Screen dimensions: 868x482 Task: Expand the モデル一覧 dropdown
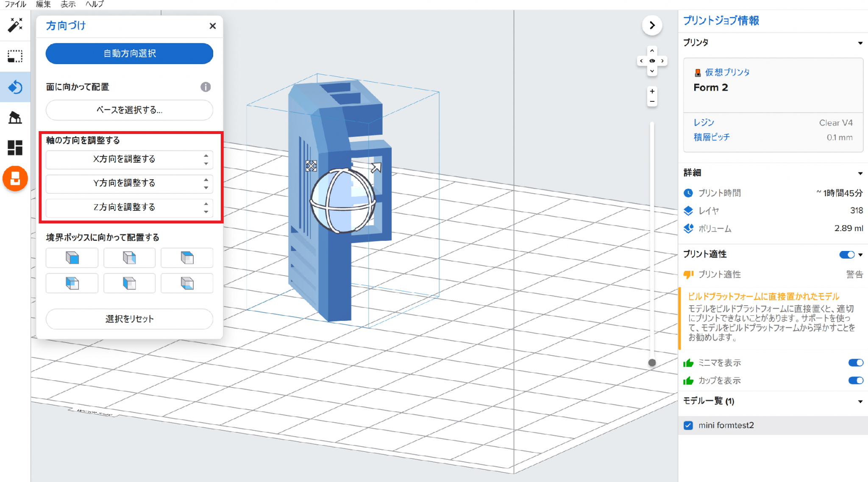[860, 401]
